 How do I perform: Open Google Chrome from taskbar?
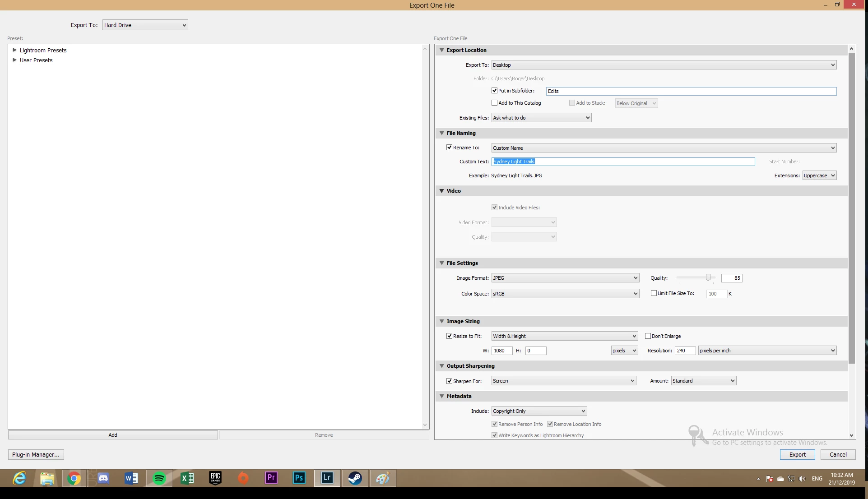[74, 478]
